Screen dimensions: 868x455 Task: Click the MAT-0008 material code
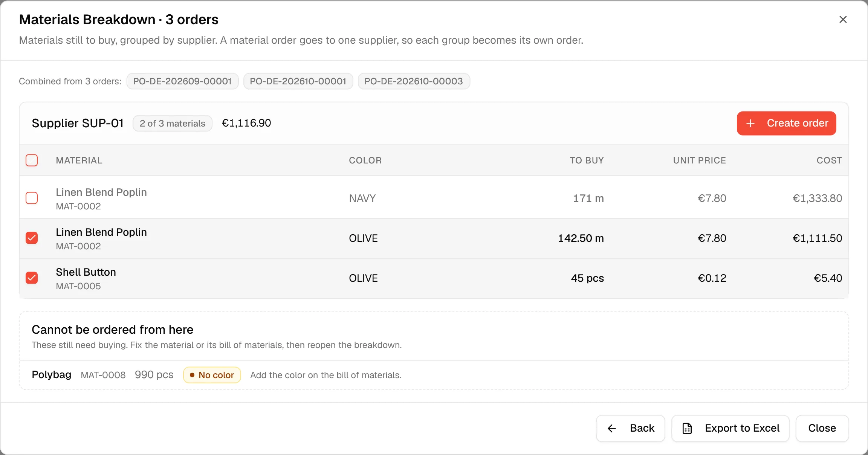[103, 375]
